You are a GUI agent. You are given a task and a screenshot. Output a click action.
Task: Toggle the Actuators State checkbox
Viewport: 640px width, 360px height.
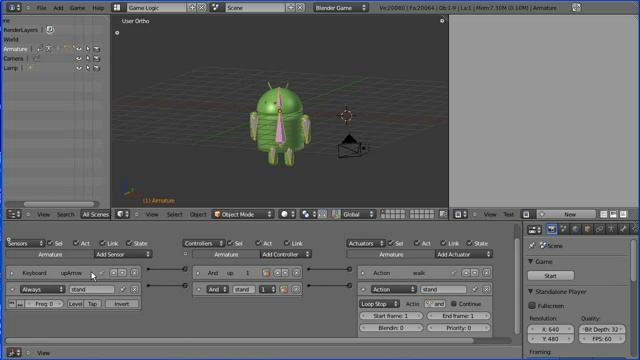tap(469, 243)
